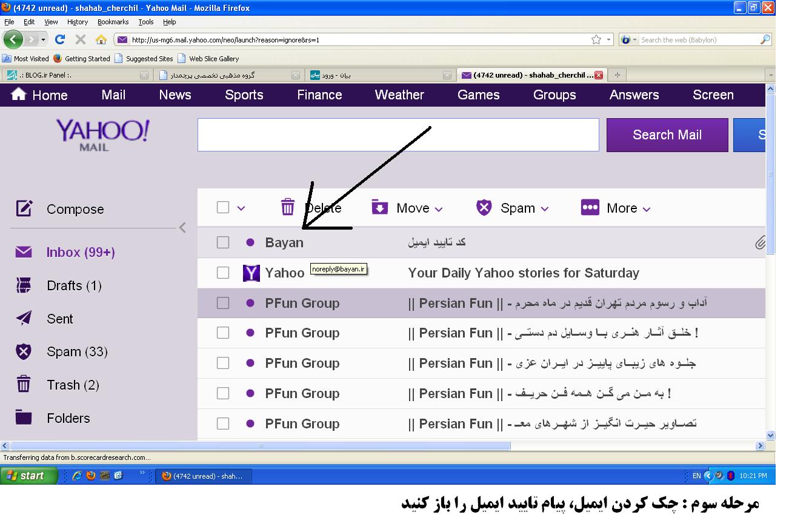Check the first PFun Group email checkbox
Viewport: 789px width, 532px height.
click(223, 302)
